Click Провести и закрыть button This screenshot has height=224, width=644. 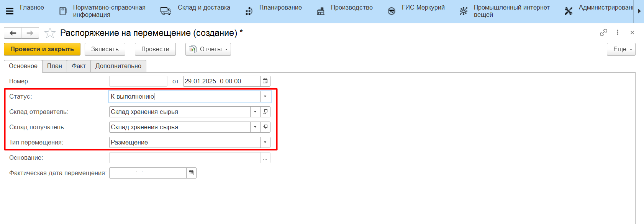42,49
